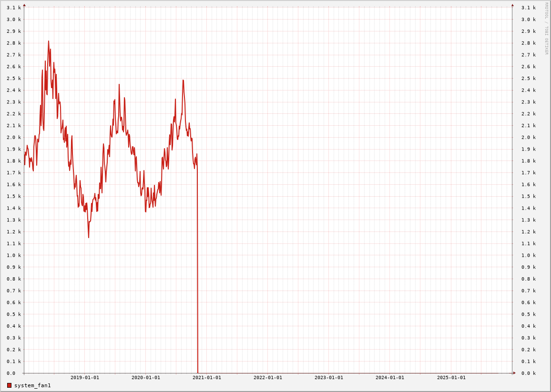Viewport: 551px width, 392px height.
Task: Click the red system_fan1 legend color box
Action: point(9,385)
